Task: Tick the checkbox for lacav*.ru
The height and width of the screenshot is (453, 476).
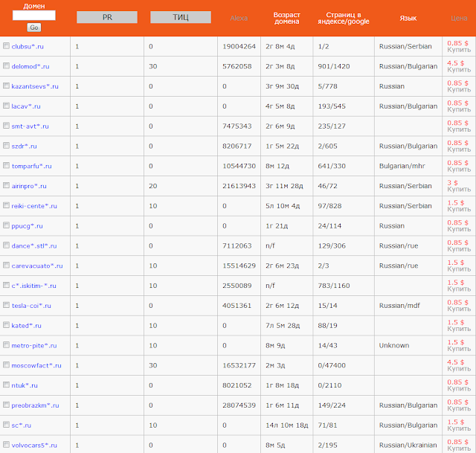Action: click(x=6, y=106)
